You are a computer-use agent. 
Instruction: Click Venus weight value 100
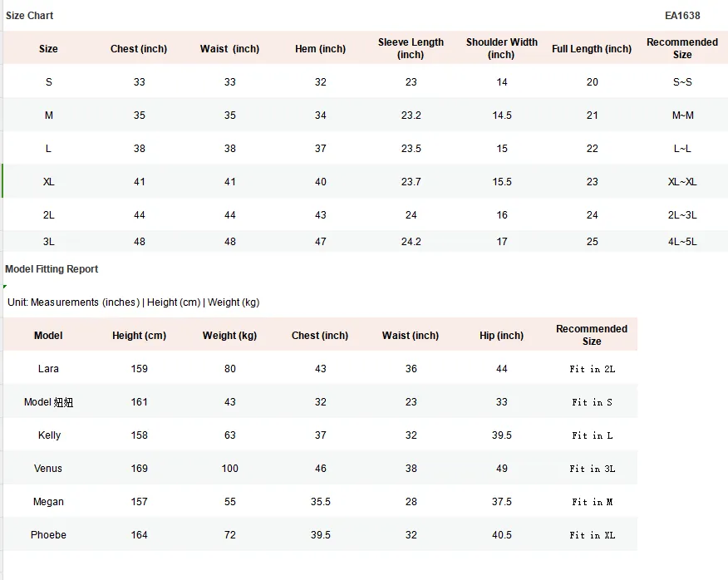(x=230, y=469)
